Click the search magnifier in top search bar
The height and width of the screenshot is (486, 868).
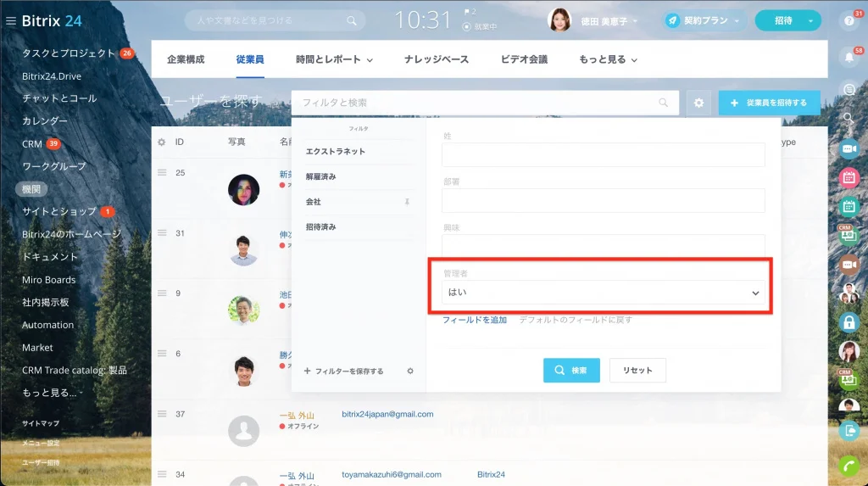352,20
